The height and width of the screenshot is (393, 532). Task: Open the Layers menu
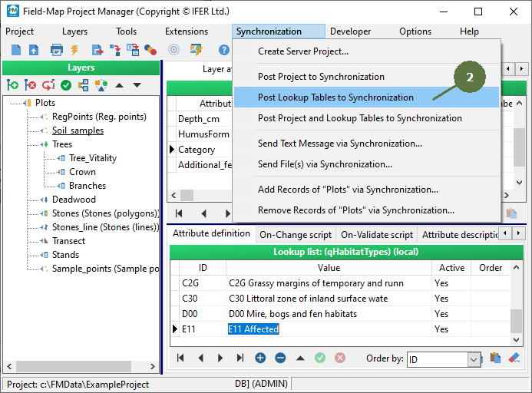tap(74, 31)
